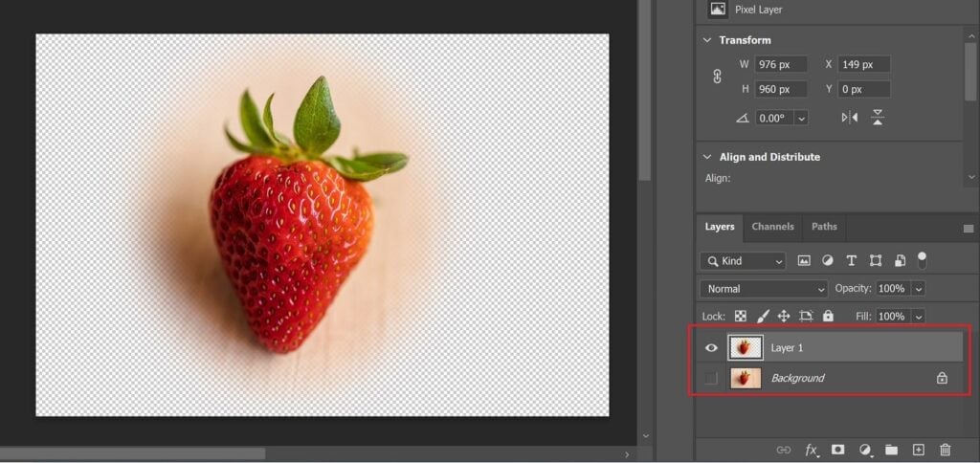
Task: Switch to the Paths tab
Action: 824,227
